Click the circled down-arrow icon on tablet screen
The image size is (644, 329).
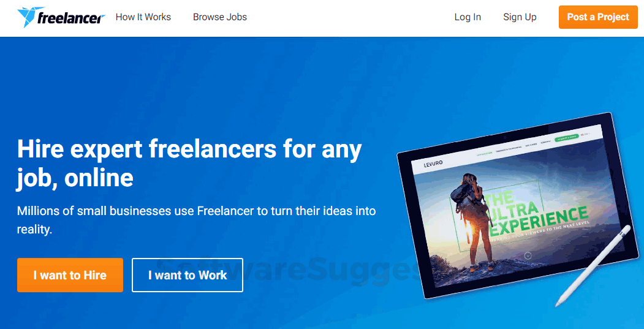(528, 255)
